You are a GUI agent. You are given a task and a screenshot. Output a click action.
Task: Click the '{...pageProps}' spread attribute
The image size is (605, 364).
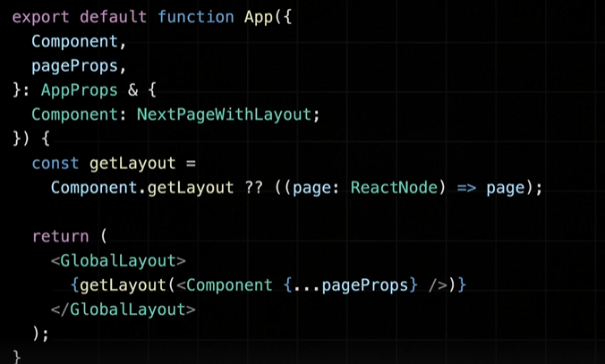(x=350, y=285)
